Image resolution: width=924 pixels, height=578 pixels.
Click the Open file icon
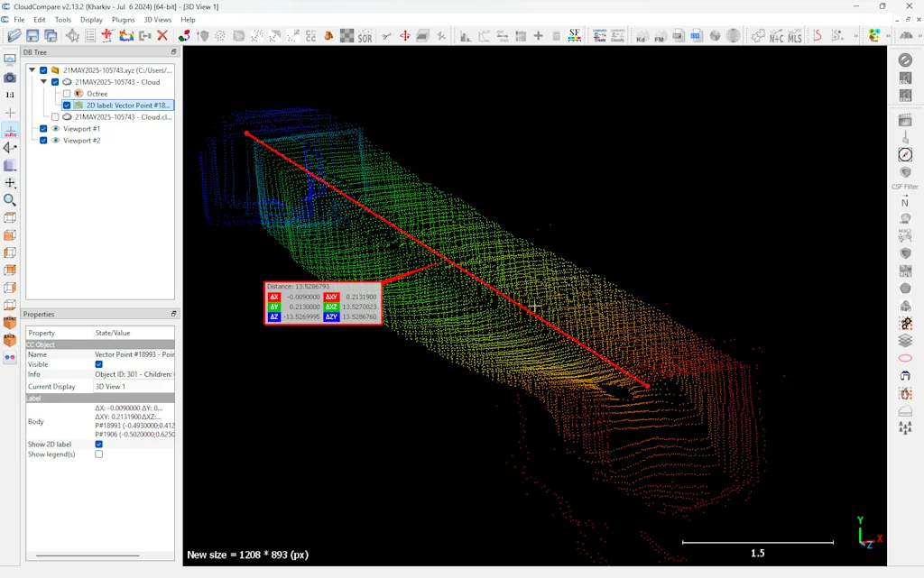(14, 36)
